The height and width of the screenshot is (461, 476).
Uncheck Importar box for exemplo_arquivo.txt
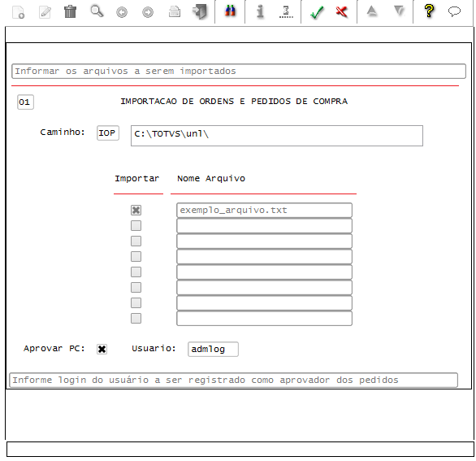pyautogui.click(x=136, y=210)
